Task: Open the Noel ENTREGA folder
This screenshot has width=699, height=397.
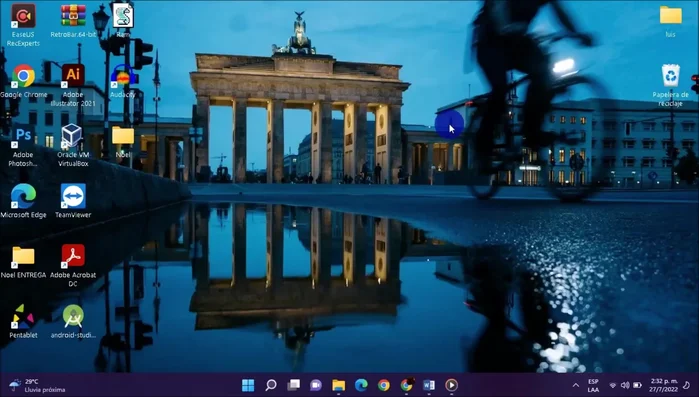Action: (23, 262)
